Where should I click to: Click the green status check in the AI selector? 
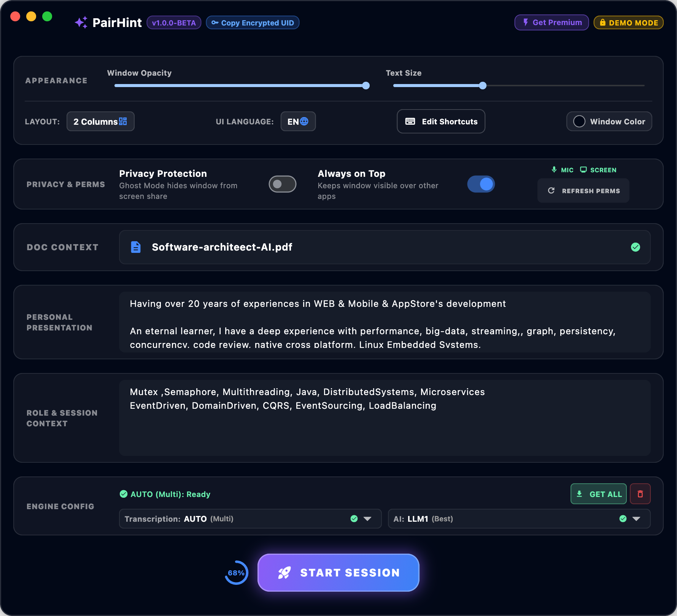(623, 519)
